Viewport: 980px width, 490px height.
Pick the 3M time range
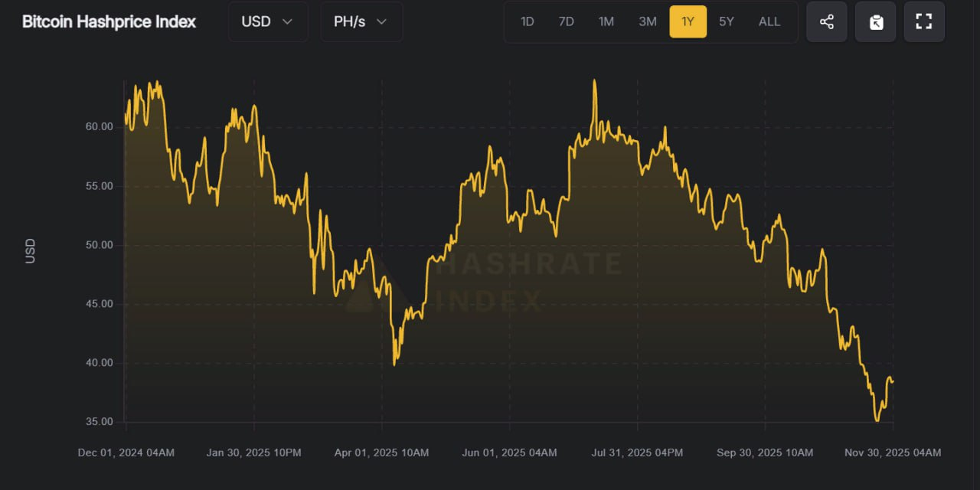tap(648, 21)
